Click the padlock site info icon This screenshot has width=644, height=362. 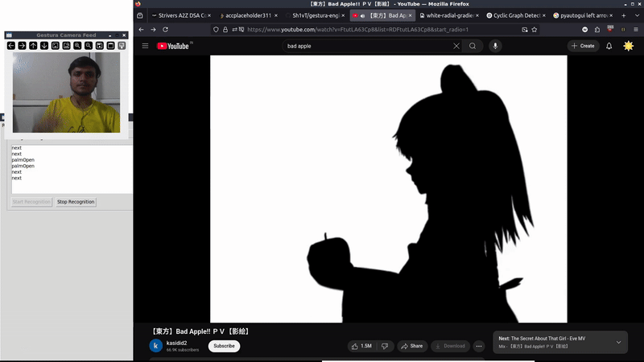[225, 30]
